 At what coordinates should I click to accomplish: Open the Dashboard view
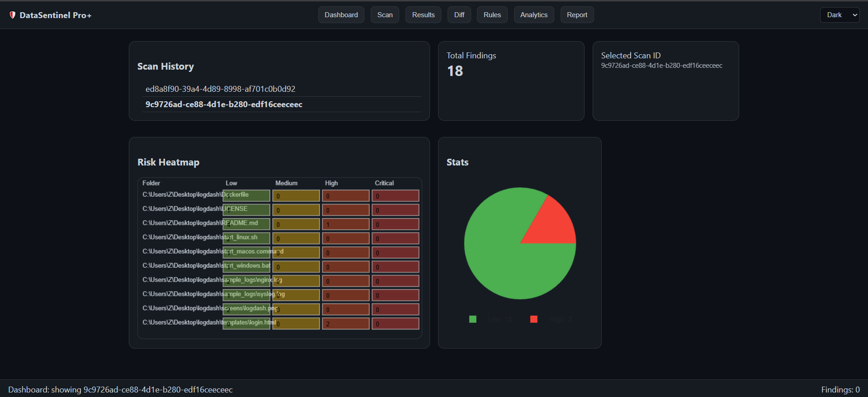(341, 15)
